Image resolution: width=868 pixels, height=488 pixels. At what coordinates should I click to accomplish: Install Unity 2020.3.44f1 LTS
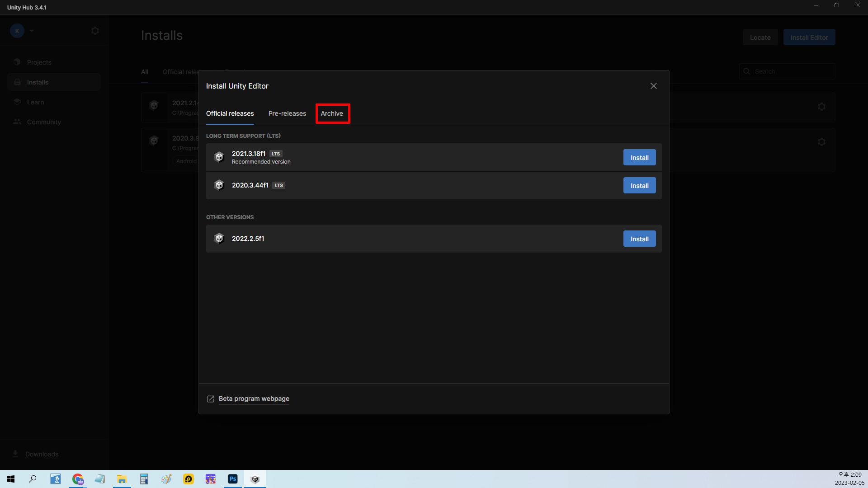639,186
